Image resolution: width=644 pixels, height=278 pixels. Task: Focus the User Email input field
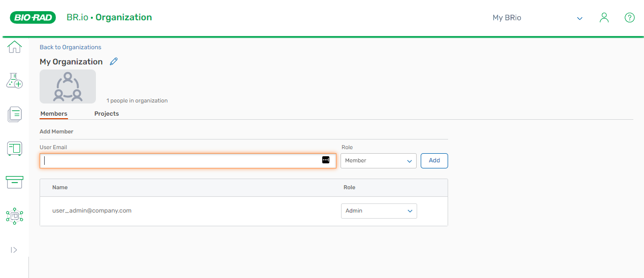[x=180, y=161]
